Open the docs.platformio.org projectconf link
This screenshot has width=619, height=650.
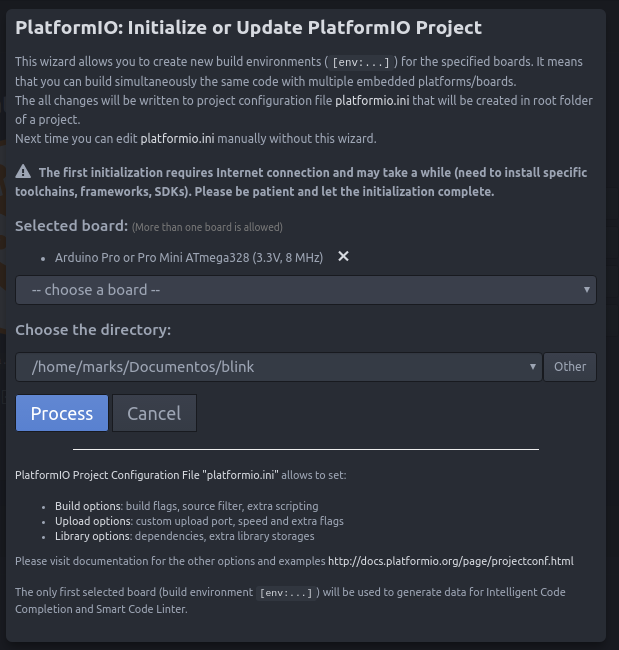pyautogui.click(x=451, y=561)
